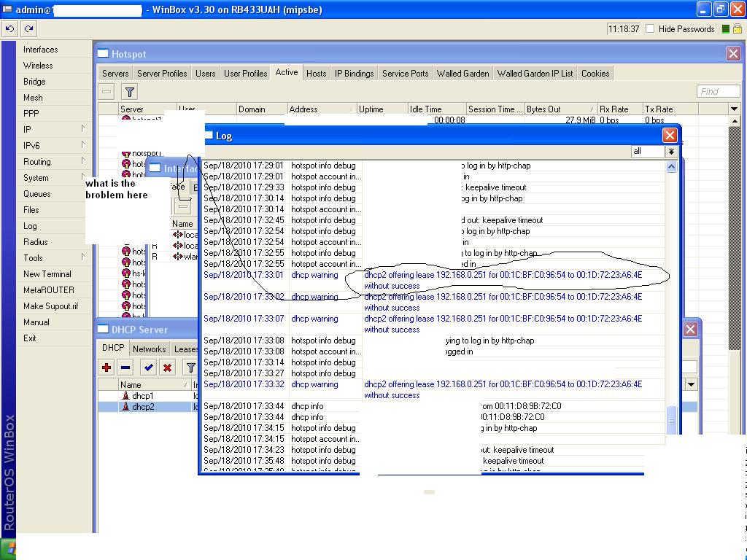The image size is (747, 560).
Task: Click the undo arrow in WinBox toolbar
Action: 9,29
